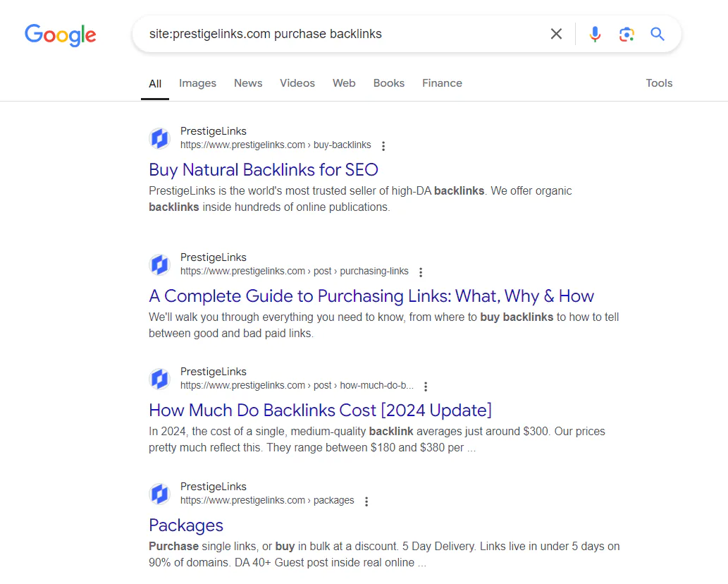The image size is (728, 584).
Task: Open three-dot menu for buy-backlinks result
Action: (x=383, y=146)
